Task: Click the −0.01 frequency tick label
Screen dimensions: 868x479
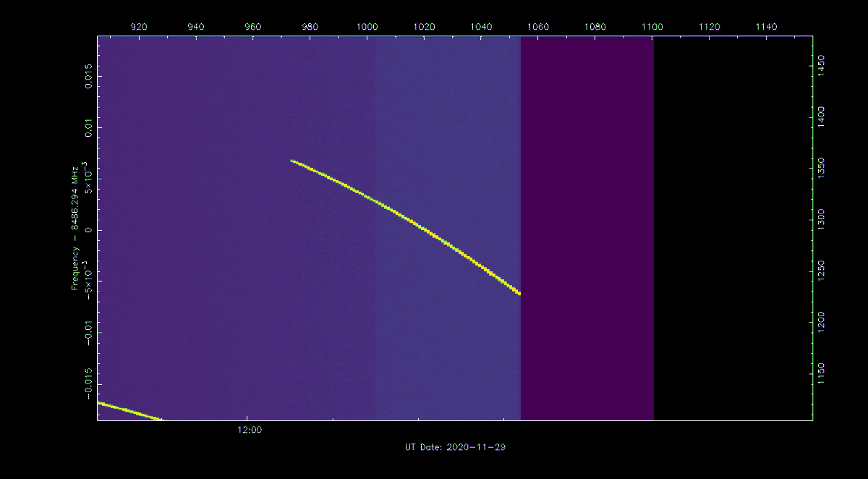Action: 88,332
